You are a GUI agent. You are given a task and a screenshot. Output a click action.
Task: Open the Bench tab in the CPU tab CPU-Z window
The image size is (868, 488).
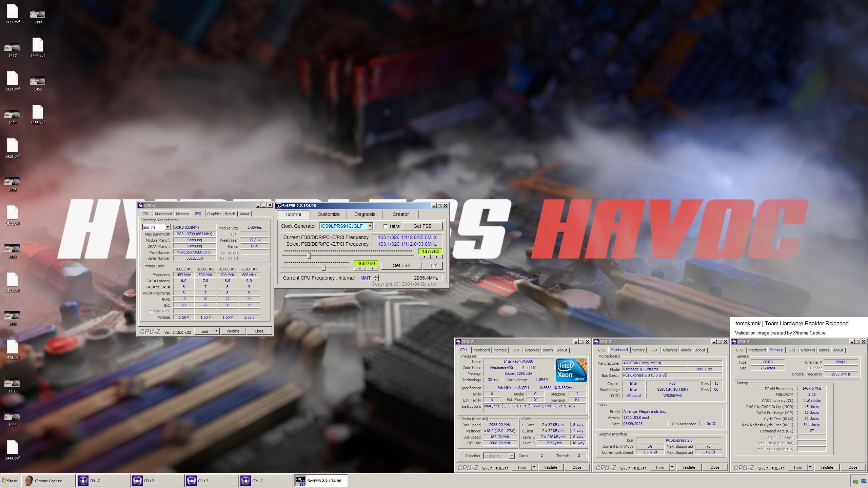(x=548, y=350)
